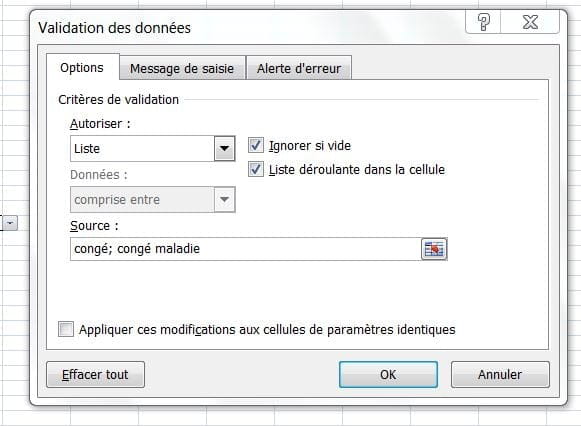The height and width of the screenshot is (426, 581).
Task: Confirm with the OK button
Action: click(388, 375)
